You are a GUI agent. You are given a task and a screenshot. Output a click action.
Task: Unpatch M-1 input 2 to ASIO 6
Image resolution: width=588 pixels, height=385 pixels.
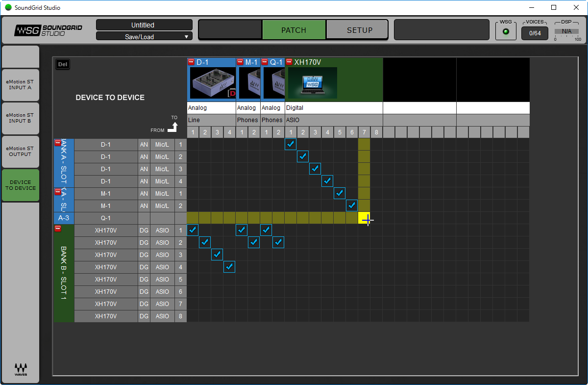pos(352,205)
